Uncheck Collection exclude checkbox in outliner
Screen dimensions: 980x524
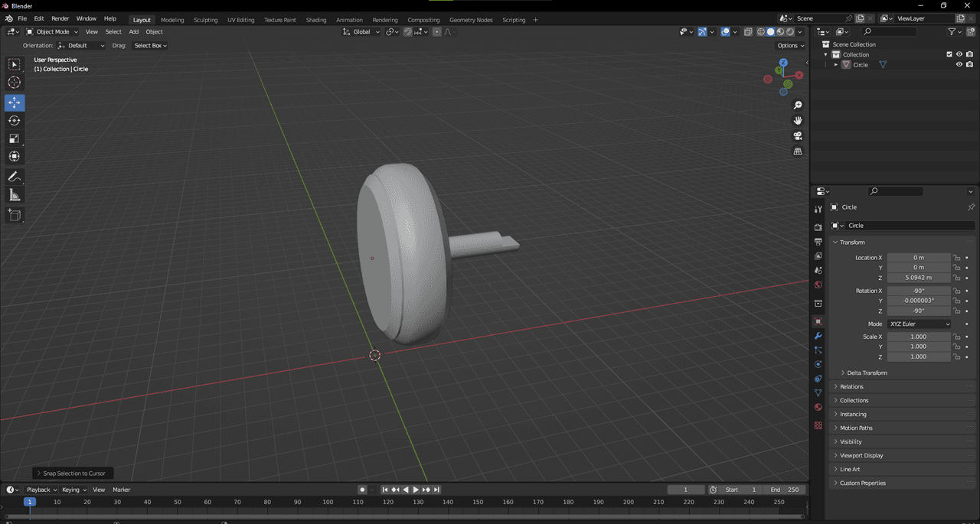tap(949, 54)
